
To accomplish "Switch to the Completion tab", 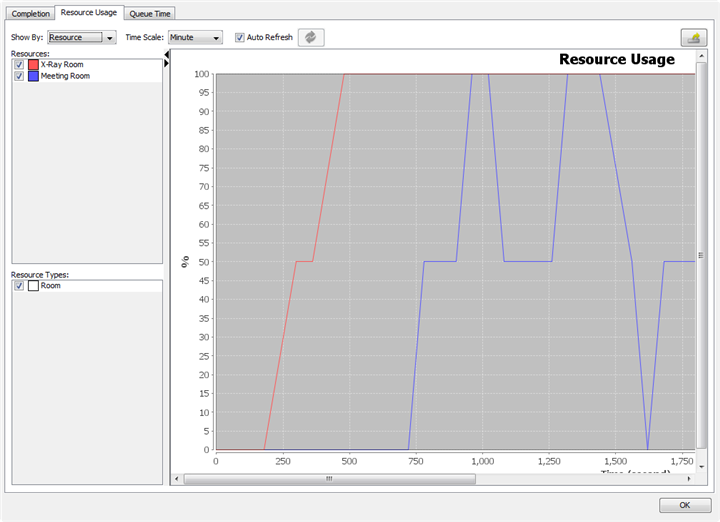I will point(30,13).
